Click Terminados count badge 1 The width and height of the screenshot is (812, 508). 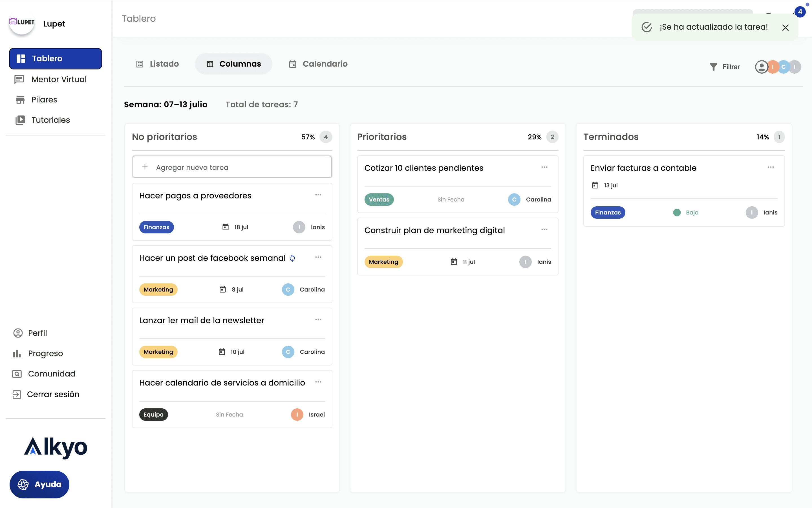click(x=779, y=137)
